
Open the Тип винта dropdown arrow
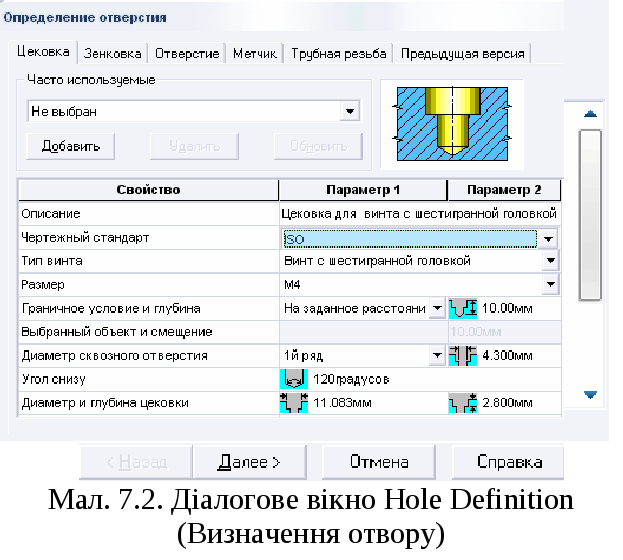[551, 261]
